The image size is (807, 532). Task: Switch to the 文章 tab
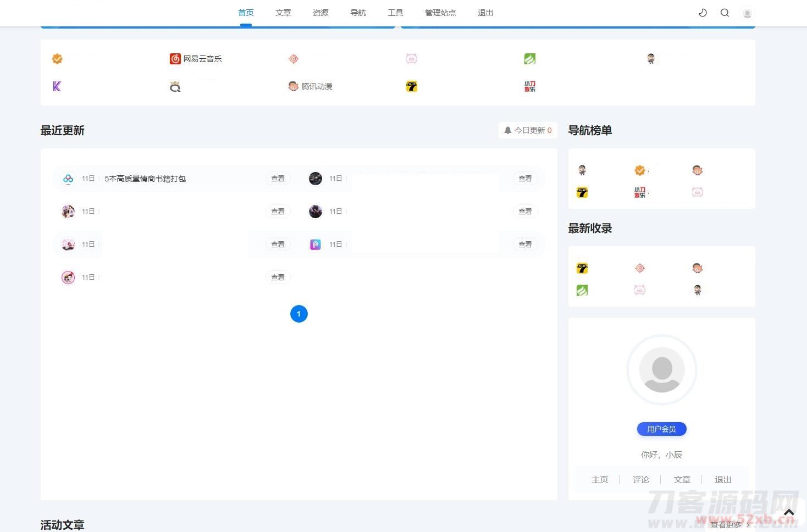pos(283,13)
